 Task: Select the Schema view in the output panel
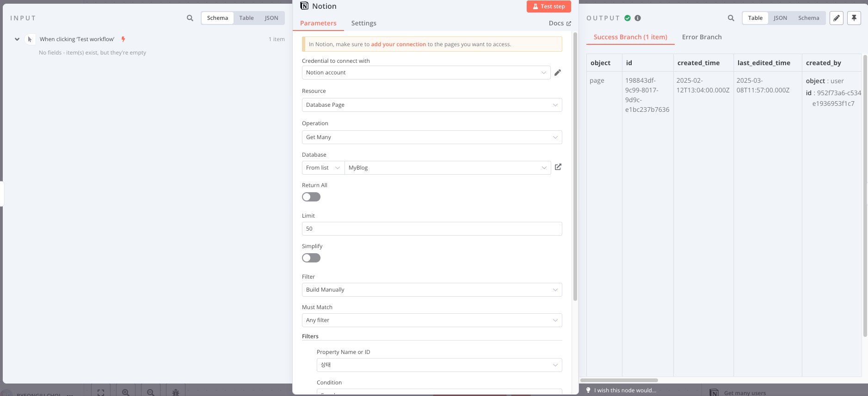(x=808, y=18)
